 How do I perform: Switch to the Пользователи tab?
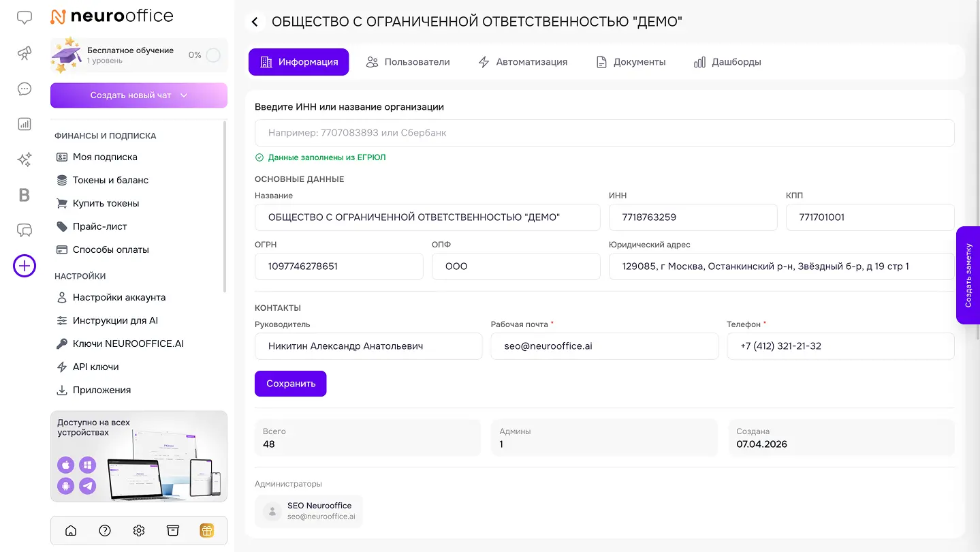(x=408, y=62)
